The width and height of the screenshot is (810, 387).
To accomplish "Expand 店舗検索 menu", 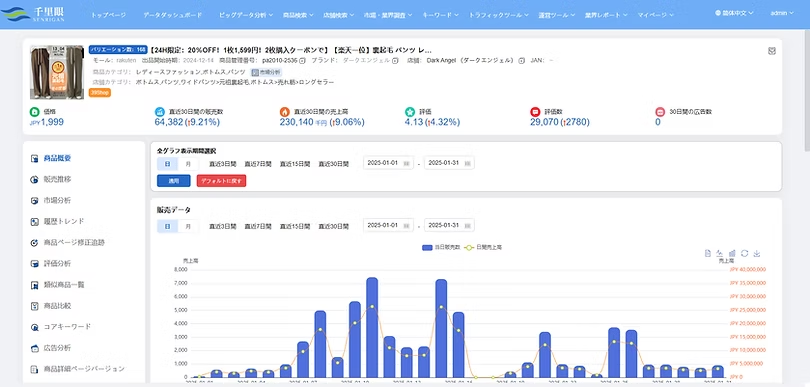I will 338,15.
